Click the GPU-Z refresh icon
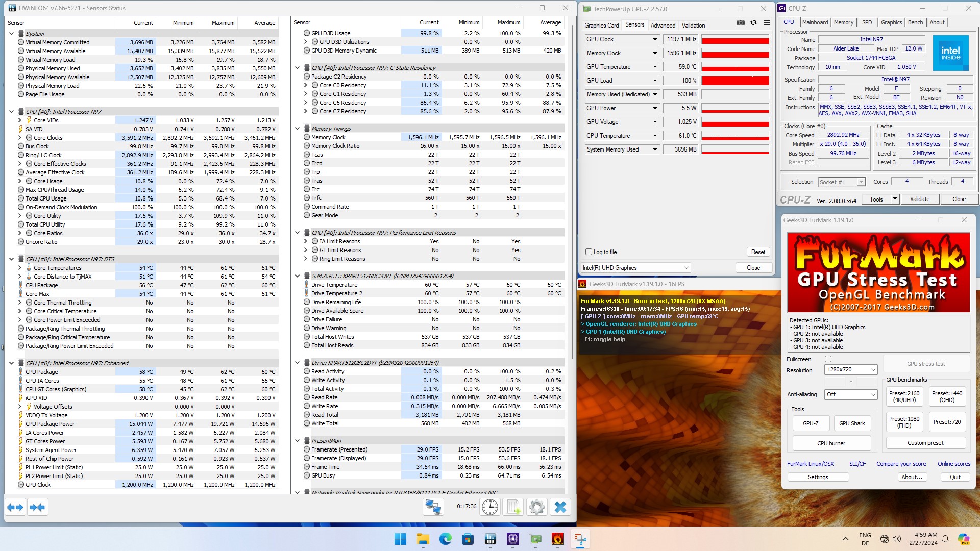This screenshot has height=551, width=980. tap(753, 23)
